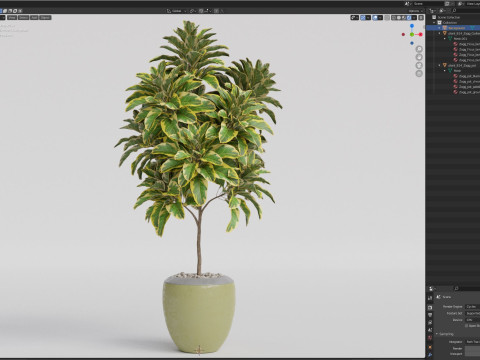The height and width of the screenshot is (360, 480).
Task: Toggle proportional editing in the header
Action: pos(216,11)
